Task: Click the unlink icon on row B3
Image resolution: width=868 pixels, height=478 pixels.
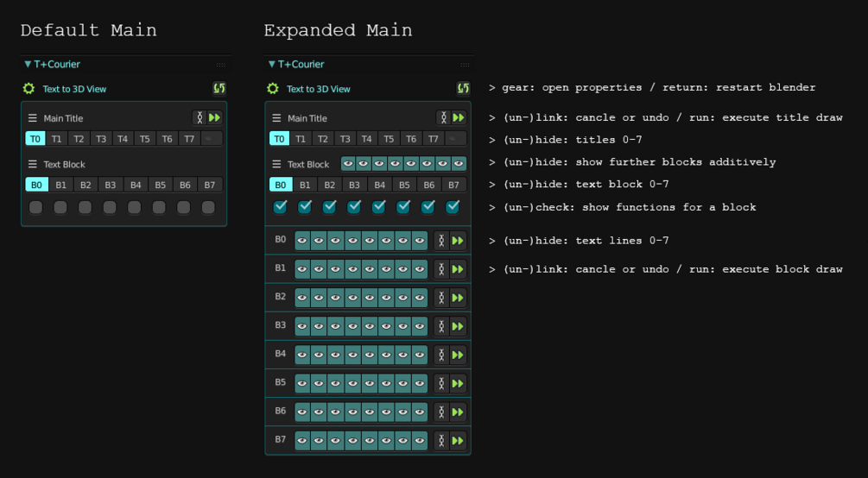Action: click(441, 326)
